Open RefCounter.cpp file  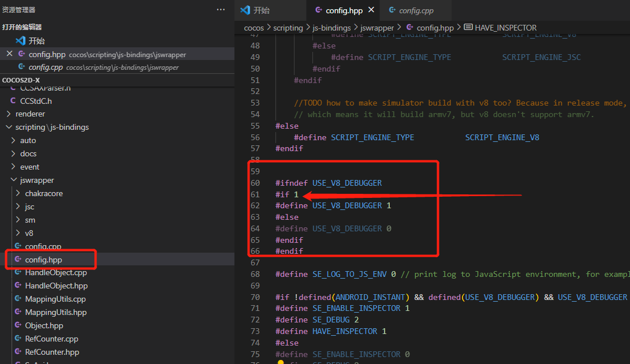click(x=51, y=339)
